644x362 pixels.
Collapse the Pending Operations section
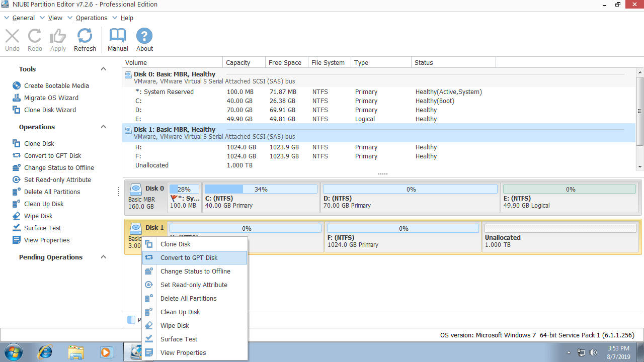(x=103, y=257)
